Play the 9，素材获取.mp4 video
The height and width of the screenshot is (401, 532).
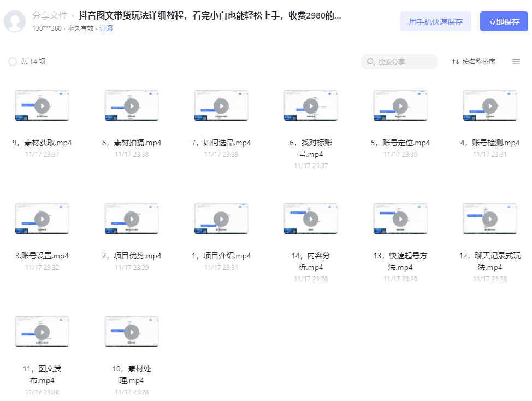42,106
